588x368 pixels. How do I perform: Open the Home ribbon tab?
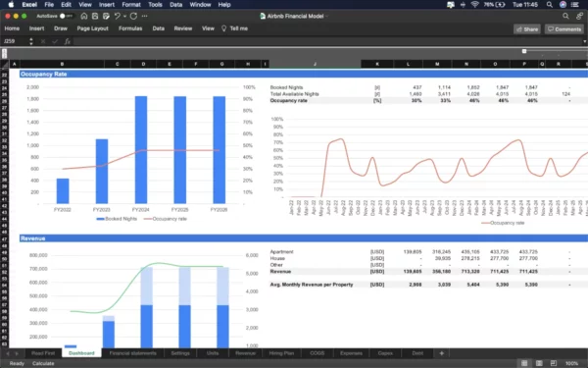click(x=12, y=28)
